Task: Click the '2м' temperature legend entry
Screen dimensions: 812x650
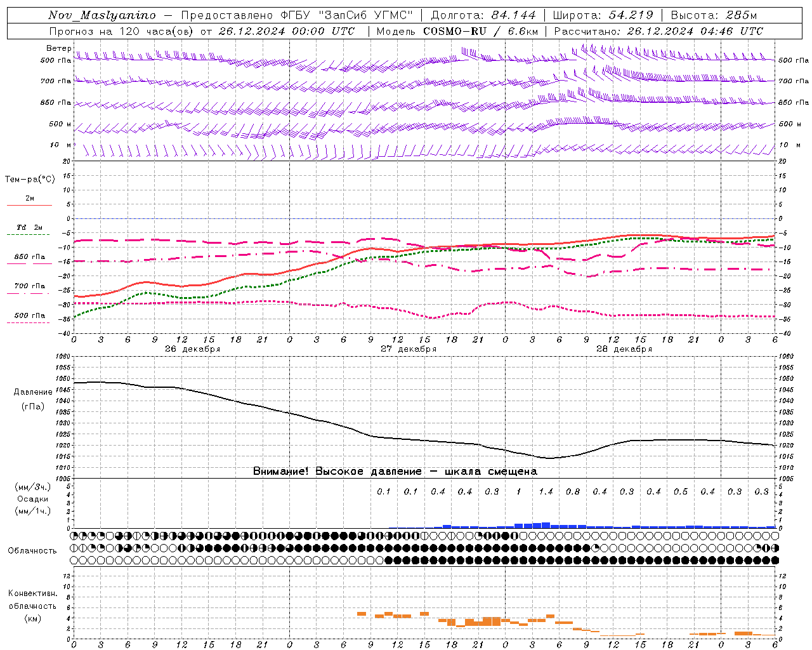Action: coord(30,199)
